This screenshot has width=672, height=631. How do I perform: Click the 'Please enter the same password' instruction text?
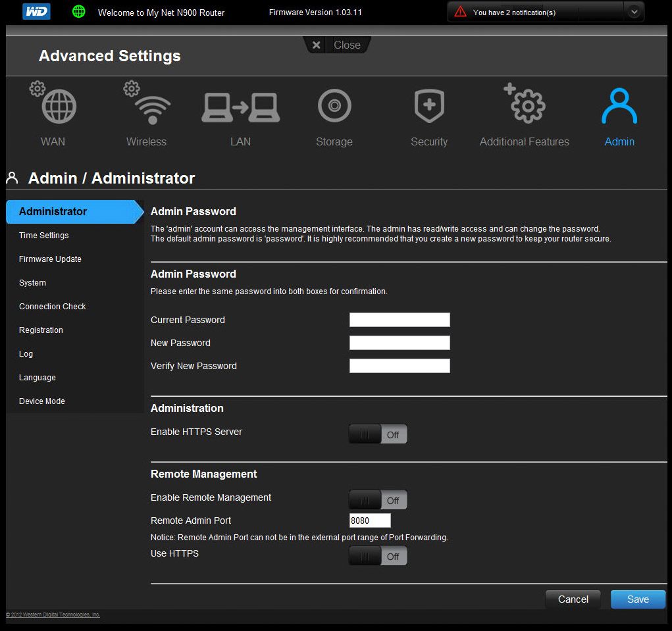pos(269,291)
